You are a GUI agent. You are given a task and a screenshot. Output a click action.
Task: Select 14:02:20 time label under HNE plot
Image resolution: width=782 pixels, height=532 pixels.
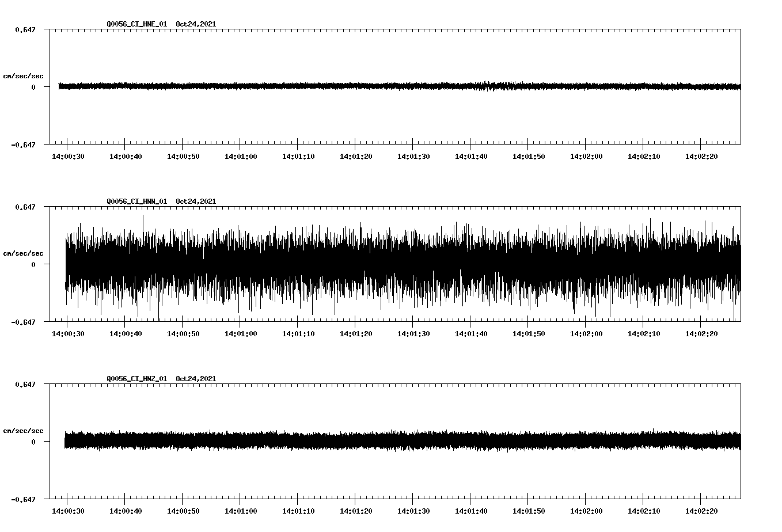pos(701,157)
